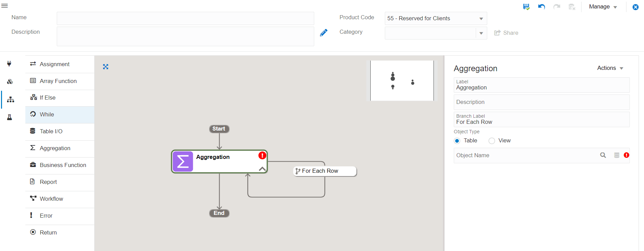This screenshot has height=251, width=644.
Task: Open the Manage dropdown menu
Action: tap(603, 7)
